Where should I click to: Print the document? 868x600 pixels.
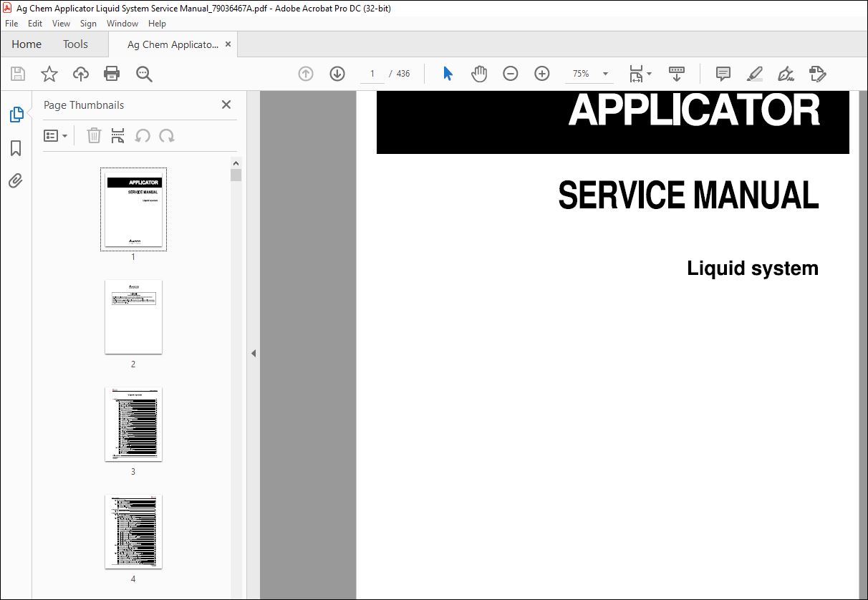112,74
